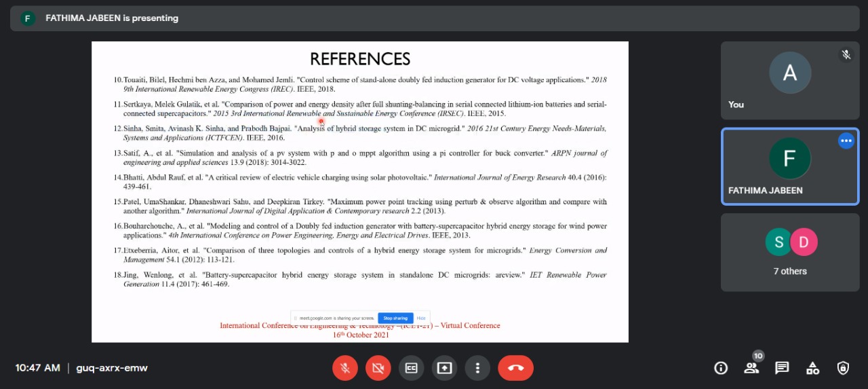Click reference 13 by Satif, A.
Image resolution: width=868 pixels, height=389 pixels.
[x=360, y=158]
